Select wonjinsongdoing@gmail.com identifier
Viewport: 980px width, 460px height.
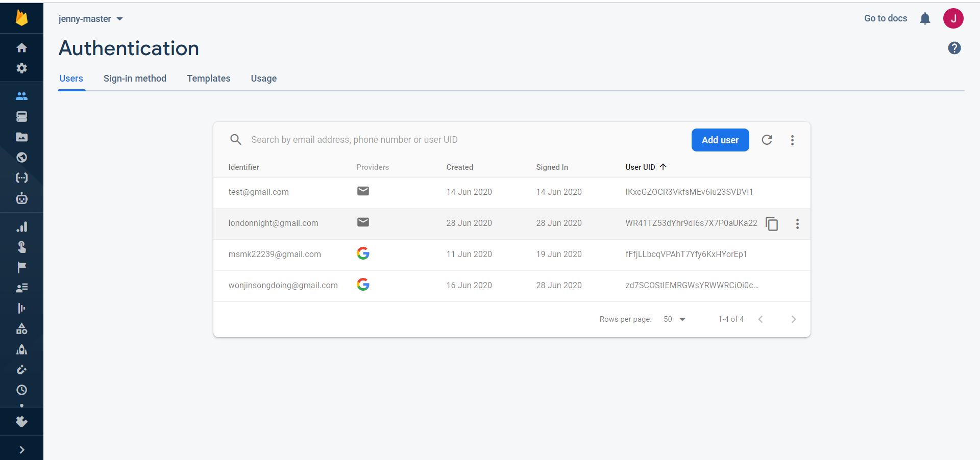click(283, 285)
